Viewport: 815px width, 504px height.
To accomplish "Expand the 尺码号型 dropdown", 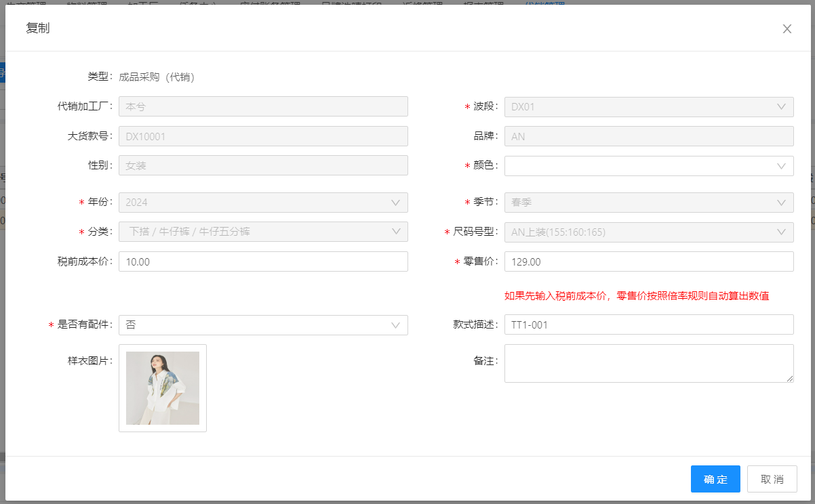I will coord(648,232).
